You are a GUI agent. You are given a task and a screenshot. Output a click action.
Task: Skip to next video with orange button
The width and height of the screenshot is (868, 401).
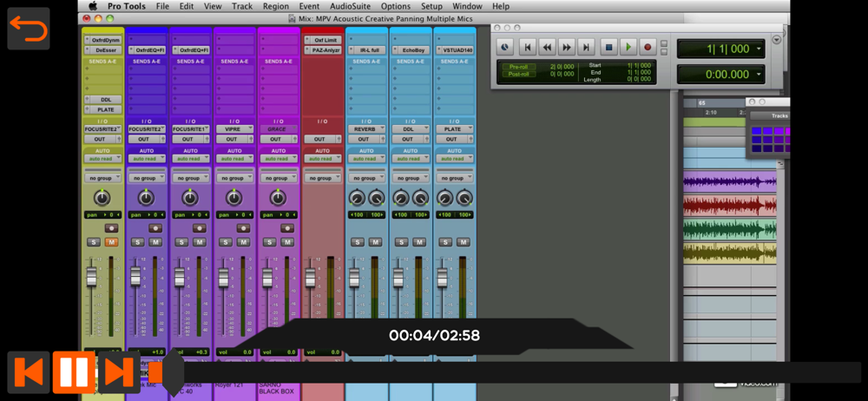point(119,371)
